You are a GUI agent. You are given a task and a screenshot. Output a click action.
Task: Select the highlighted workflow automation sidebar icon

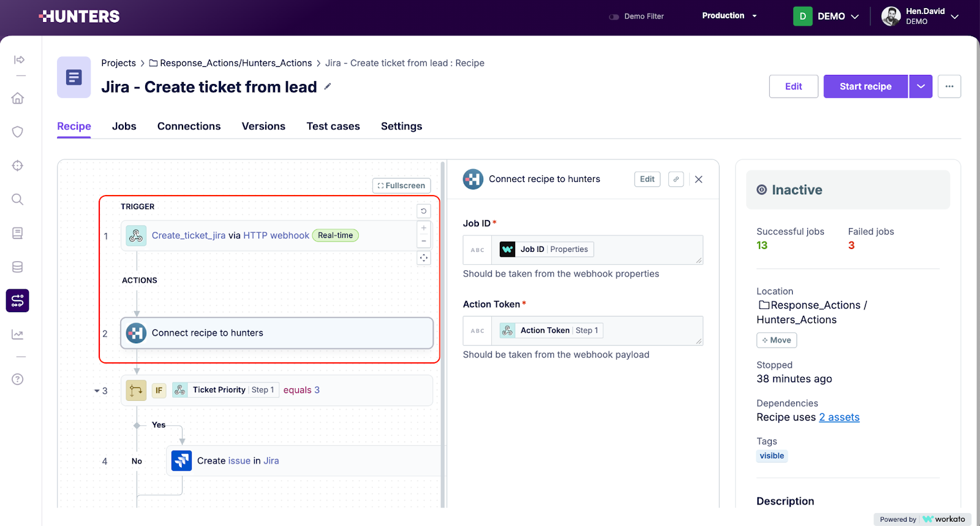pos(18,300)
